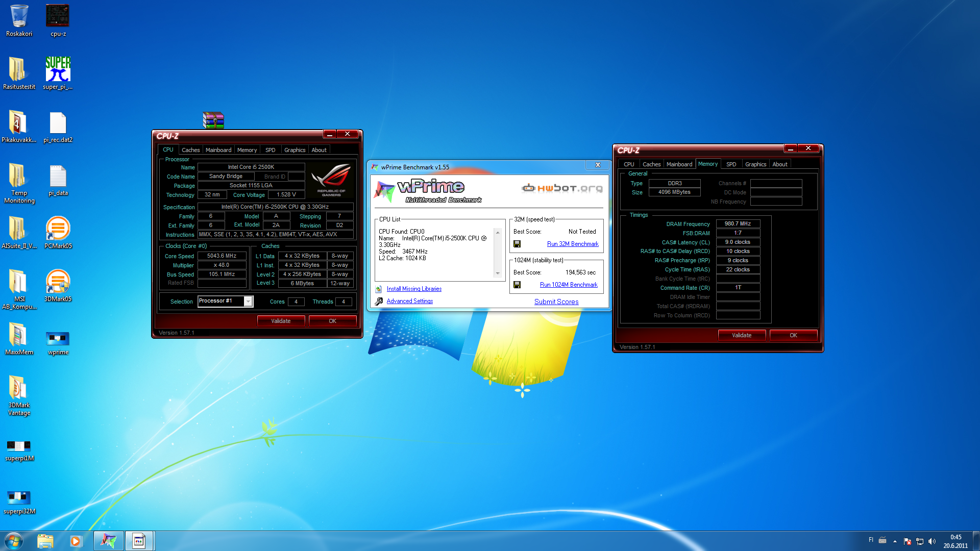The height and width of the screenshot is (551, 980).
Task: Open About tab in right CPU-Z
Action: (x=780, y=164)
